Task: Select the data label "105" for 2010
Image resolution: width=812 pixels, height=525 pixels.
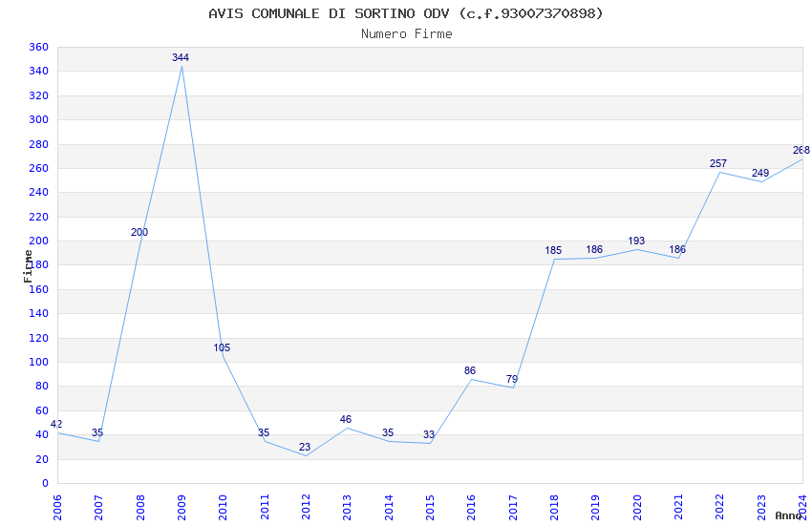Action: (222, 347)
